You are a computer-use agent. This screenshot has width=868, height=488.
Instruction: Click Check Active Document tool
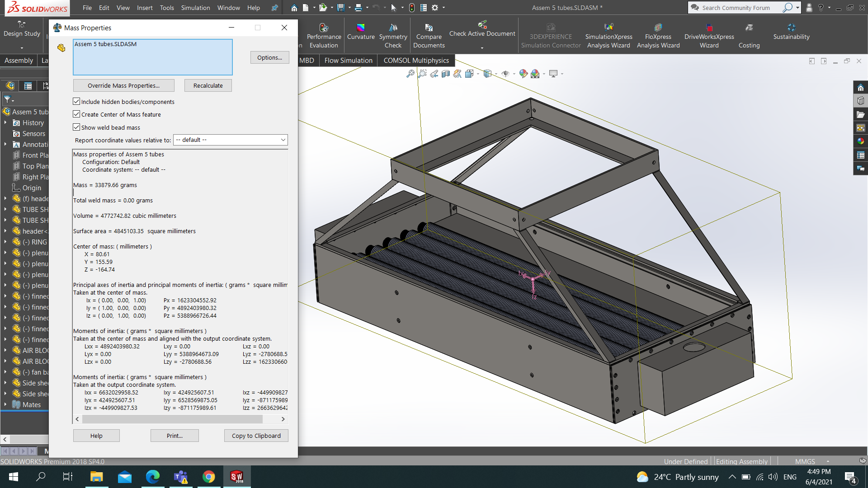(x=482, y=30)
